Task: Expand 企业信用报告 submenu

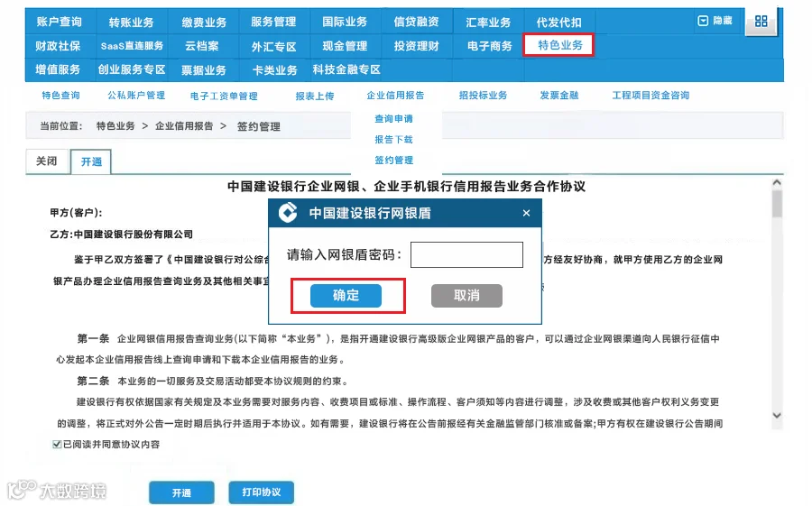Action: coord(395,96)
